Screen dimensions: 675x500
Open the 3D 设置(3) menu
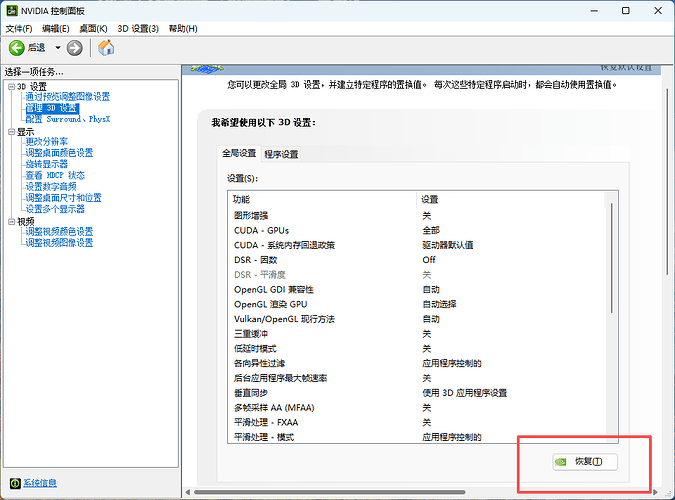click(x=138, y=28)
